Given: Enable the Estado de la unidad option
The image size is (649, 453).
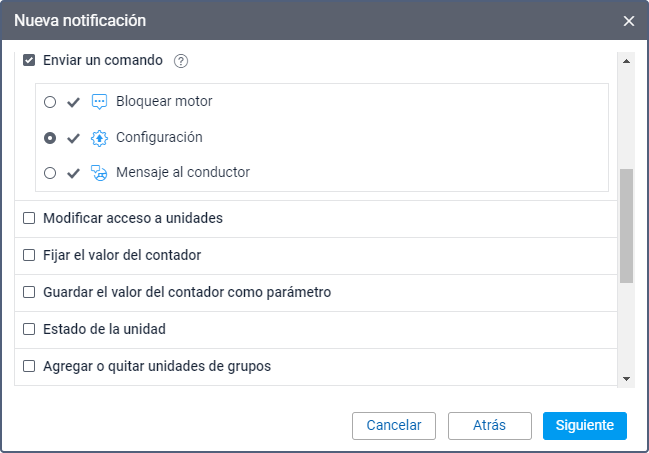Looking at the screenshot, I should click(29, 329).
